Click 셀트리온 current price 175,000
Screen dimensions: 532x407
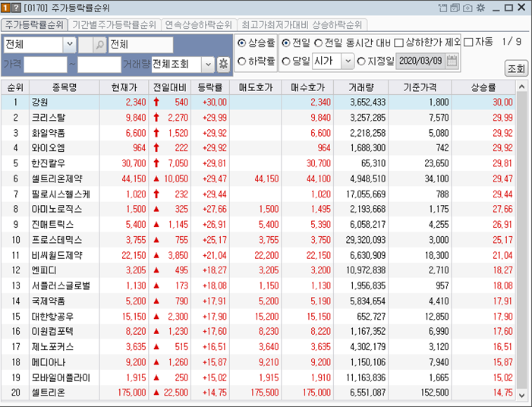click(131, 393)
